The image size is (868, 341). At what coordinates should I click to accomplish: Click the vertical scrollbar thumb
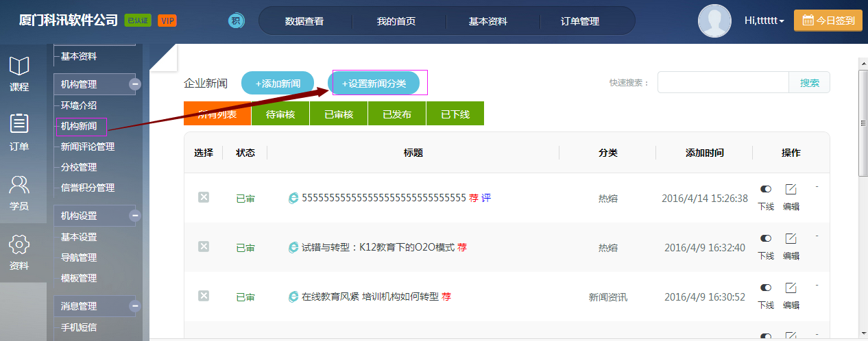click(863, 125)
